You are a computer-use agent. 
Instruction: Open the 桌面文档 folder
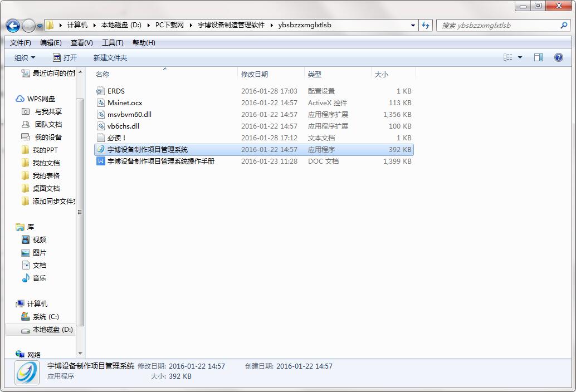coord(41,189)
